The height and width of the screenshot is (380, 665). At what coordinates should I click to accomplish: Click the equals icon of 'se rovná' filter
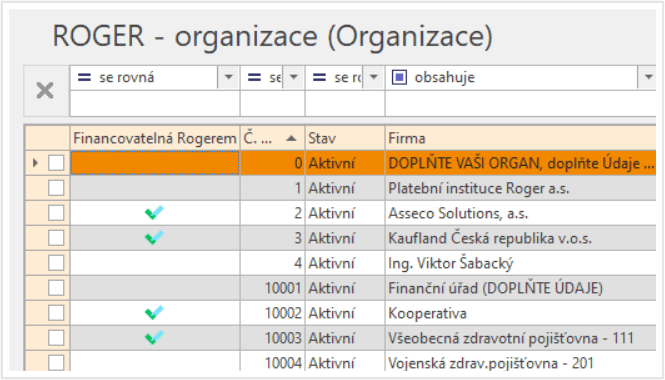84,77
